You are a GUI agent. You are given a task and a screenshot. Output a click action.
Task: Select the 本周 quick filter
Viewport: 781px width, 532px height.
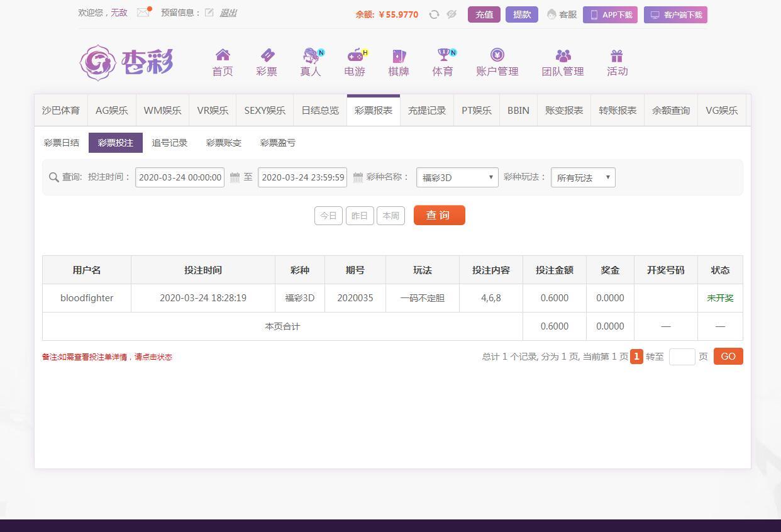(390, 216)
